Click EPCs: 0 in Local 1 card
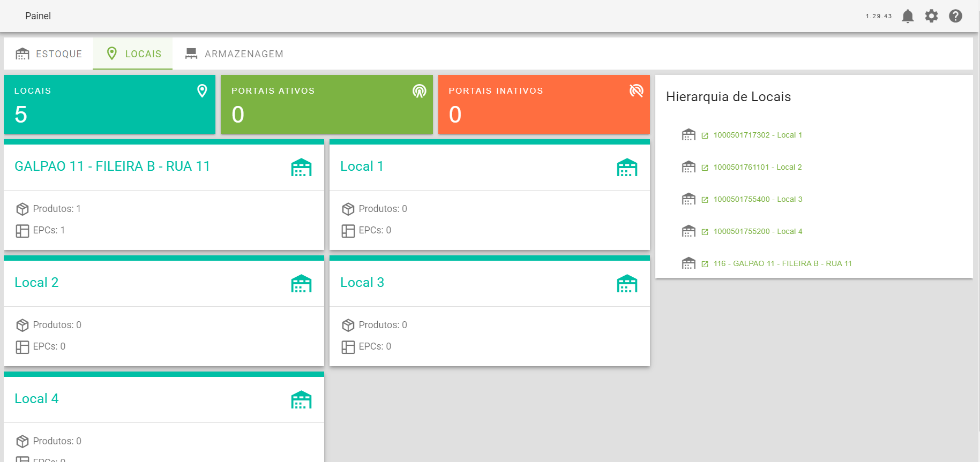 [x=375, y=230]
